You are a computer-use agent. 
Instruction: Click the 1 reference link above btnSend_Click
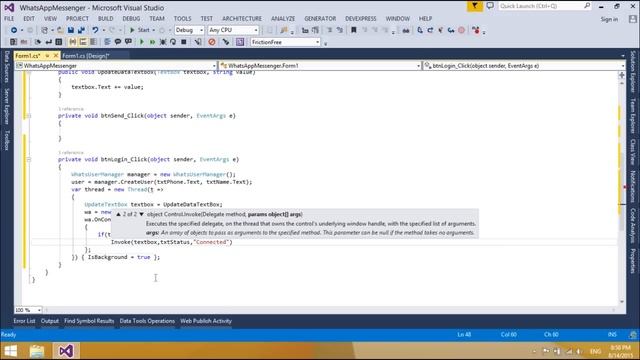(x=71, y=109)
